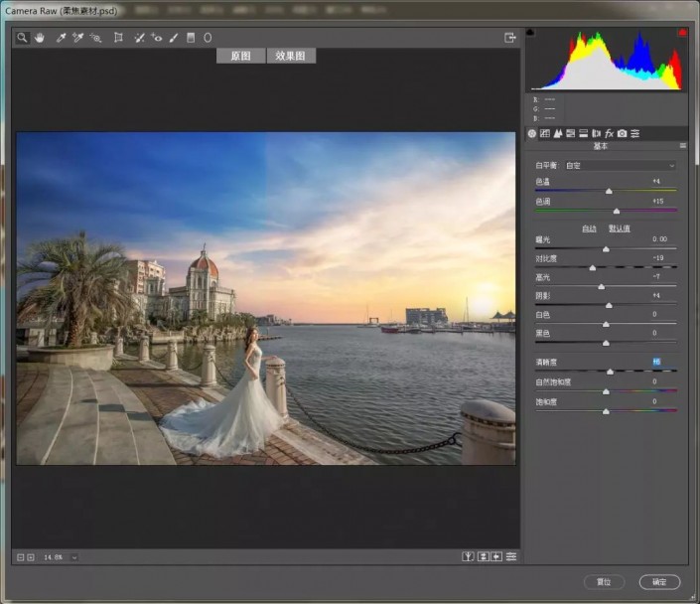Select the Targeted Adjustment tool

95,38
